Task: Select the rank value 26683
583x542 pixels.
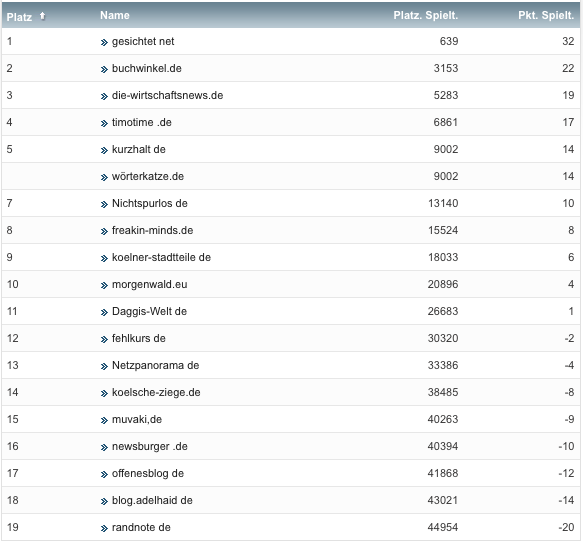Action: pyautogui.click(x=443, y=312)
